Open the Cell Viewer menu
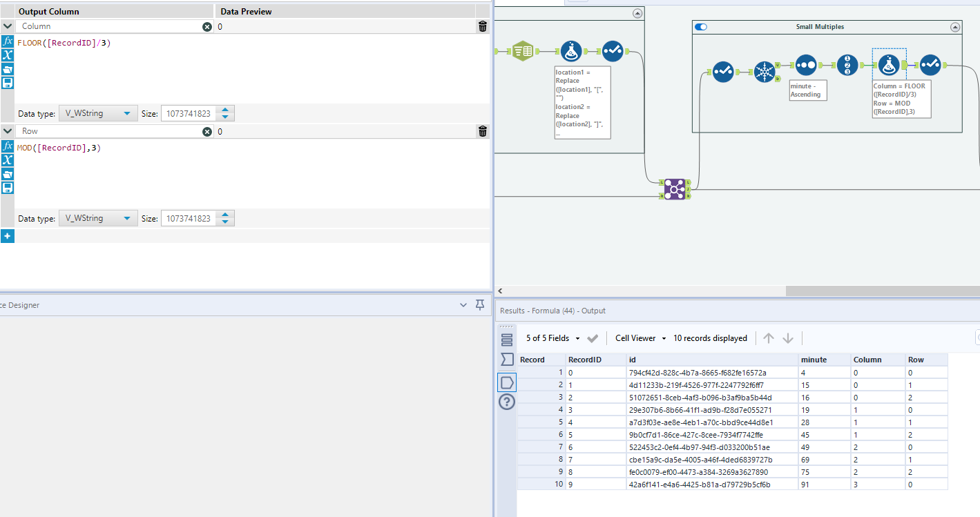 (x=640, y=338)
